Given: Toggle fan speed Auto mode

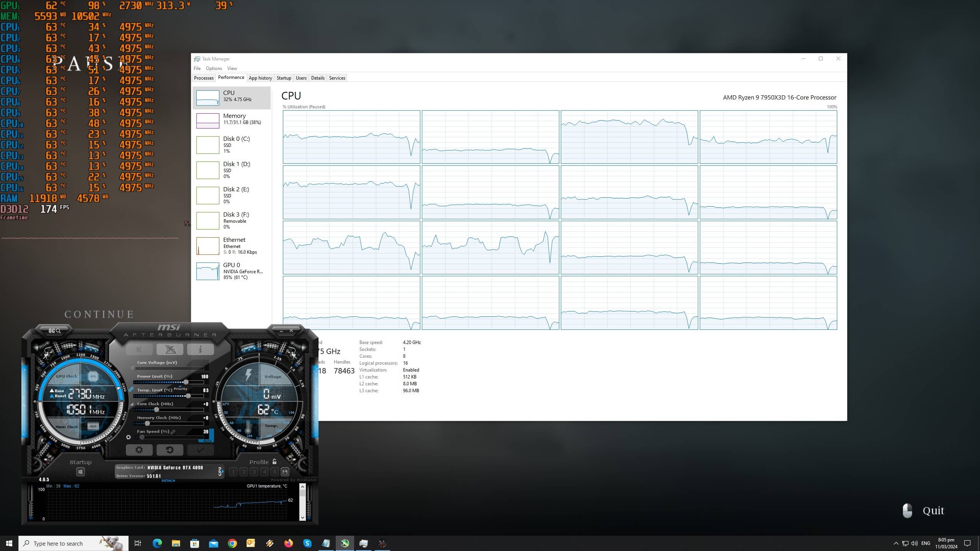Looking at the screenshot, I should click(207, 441).
